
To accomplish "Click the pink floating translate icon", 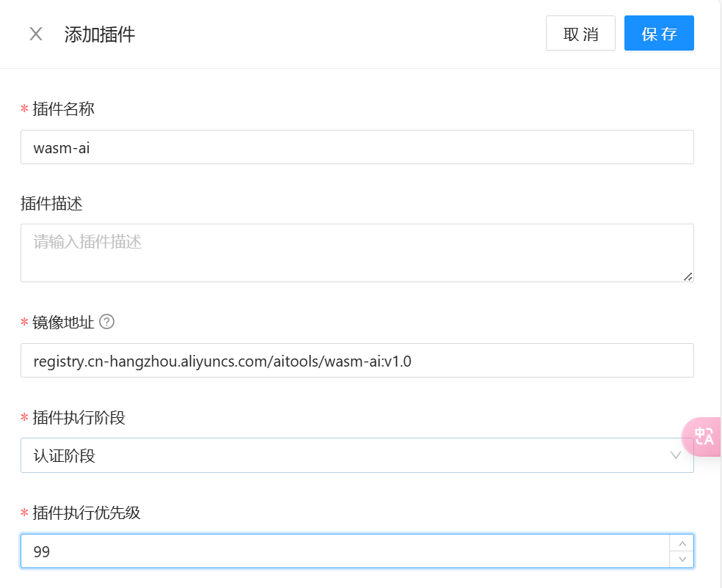I will point(703,437).
